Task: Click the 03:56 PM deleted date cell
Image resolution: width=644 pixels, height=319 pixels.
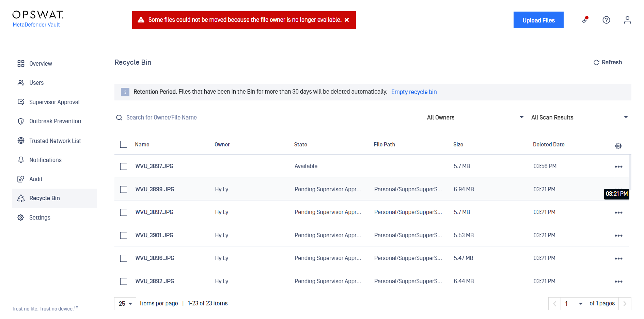Action: [545, 166]
